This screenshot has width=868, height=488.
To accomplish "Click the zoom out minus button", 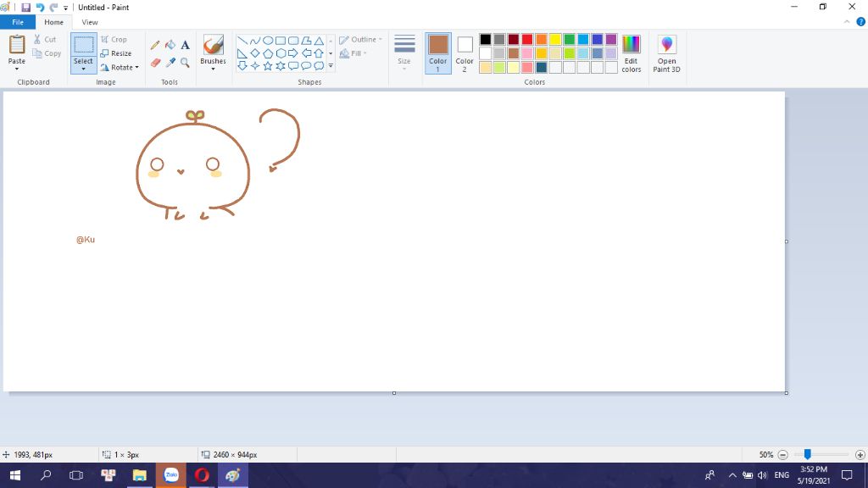I will click(782, 455).
